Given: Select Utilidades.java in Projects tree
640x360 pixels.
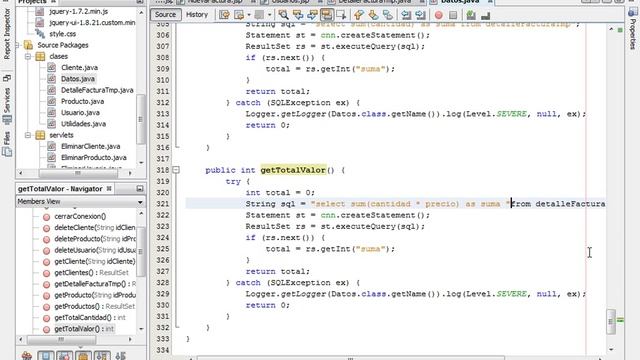Looking at the screenshot, I should click(83, 124).
